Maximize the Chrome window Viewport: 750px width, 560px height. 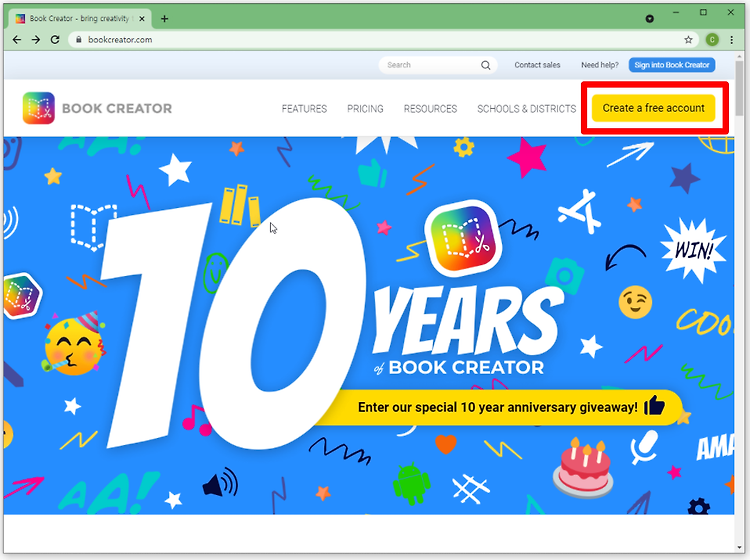(703, 13)
